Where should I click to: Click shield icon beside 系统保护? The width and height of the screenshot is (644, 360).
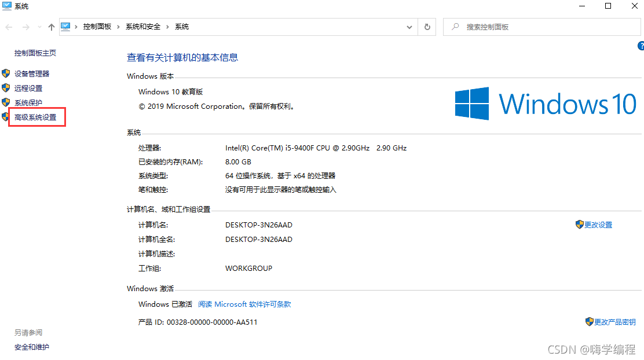tap(6, 102)
